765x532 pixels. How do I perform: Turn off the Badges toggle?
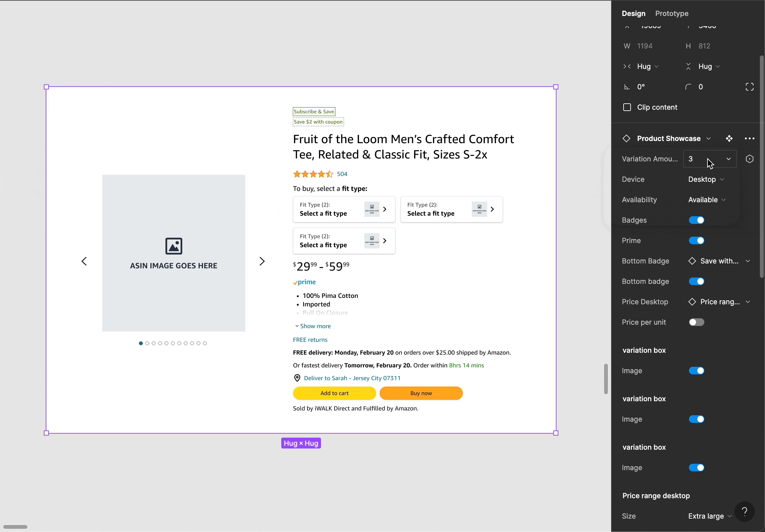696,220
